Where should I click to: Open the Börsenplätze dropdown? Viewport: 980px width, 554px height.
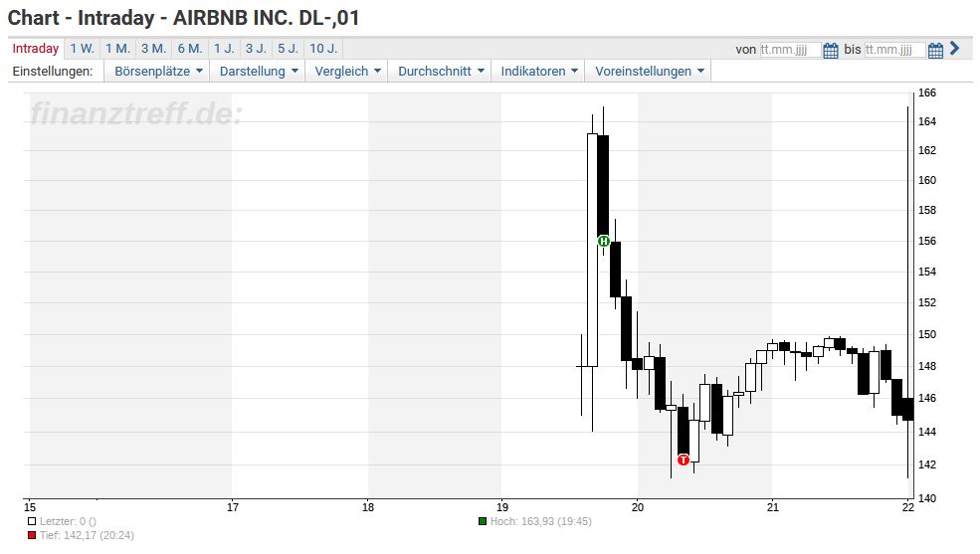pyautogui.click(x=158, y=72)
